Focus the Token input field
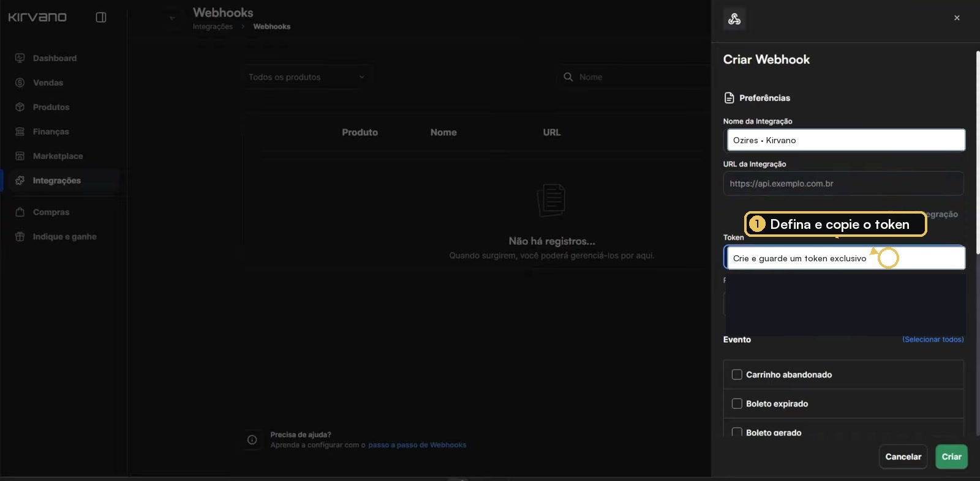This screenshot has width=980, height=481. 846,258
